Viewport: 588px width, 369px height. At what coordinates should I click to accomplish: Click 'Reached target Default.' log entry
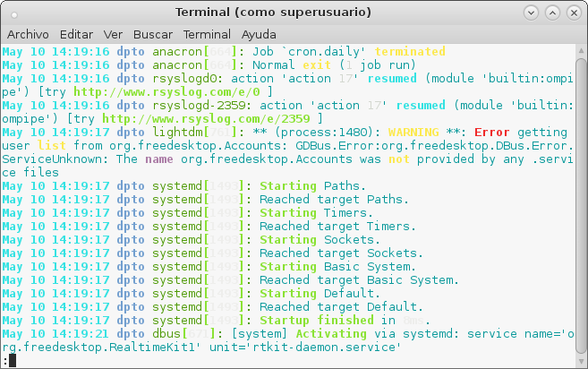[341, 307]
